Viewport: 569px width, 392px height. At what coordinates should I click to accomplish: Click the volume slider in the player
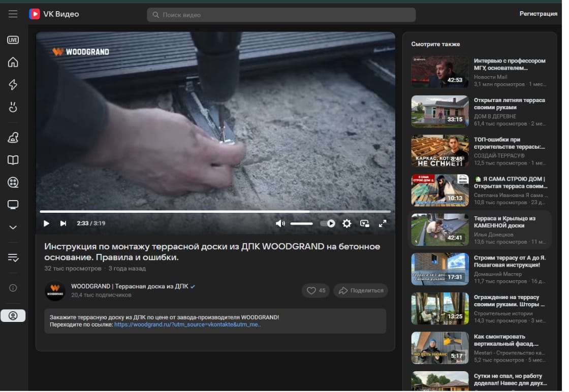(x=302, y=223)
